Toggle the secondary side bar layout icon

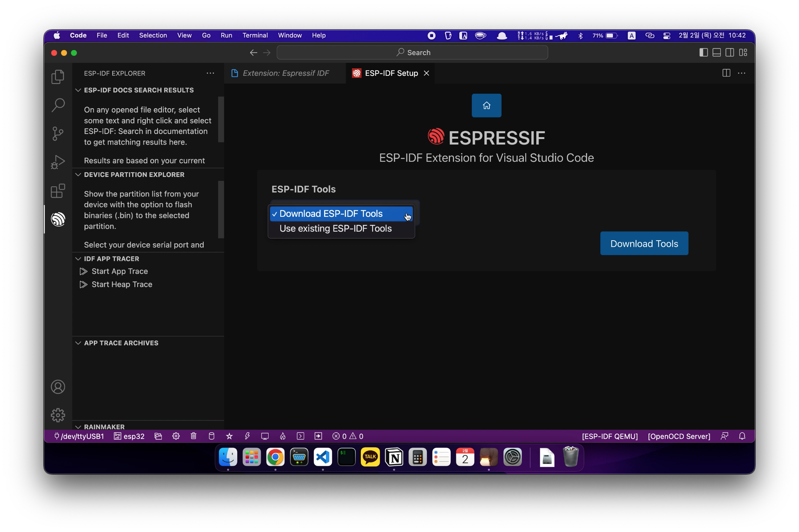[729, 53]
